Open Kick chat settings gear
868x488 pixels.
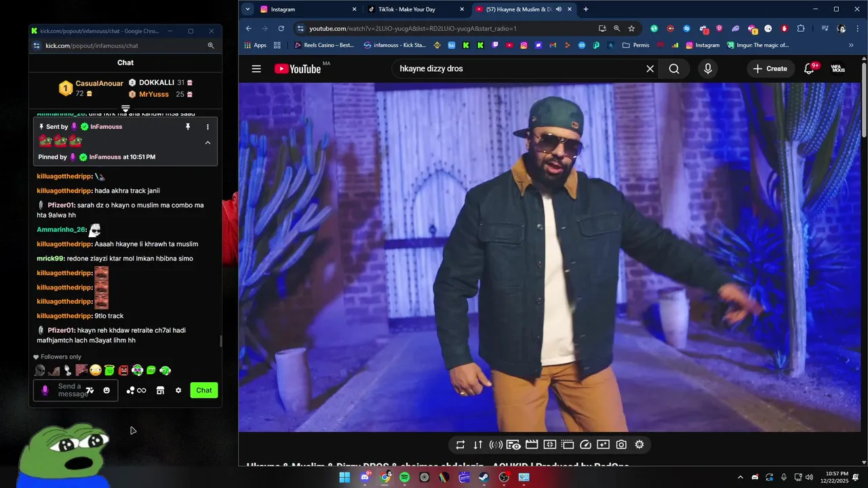[178, 390]
